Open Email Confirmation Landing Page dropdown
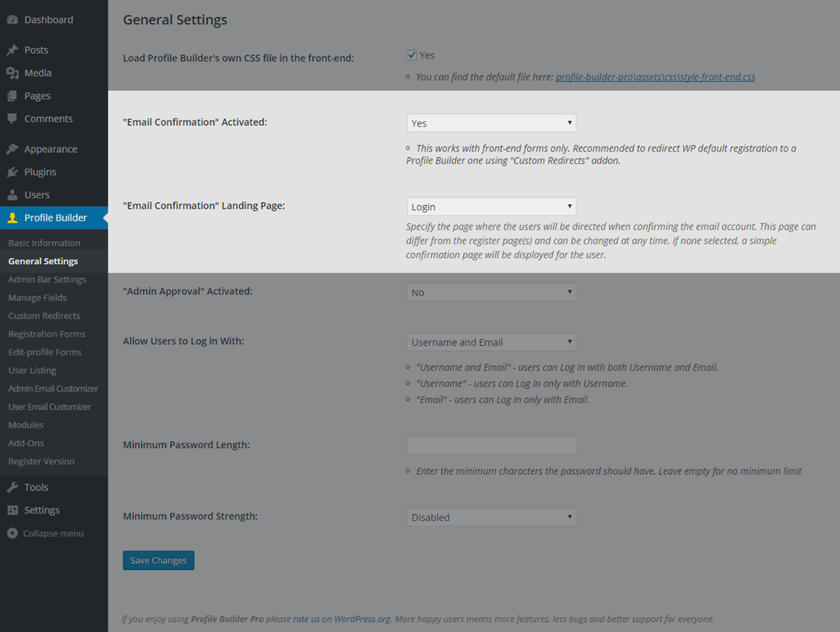The width and height of the screenshot is (840, 632). pyautogui.click(x=491, y=206)
